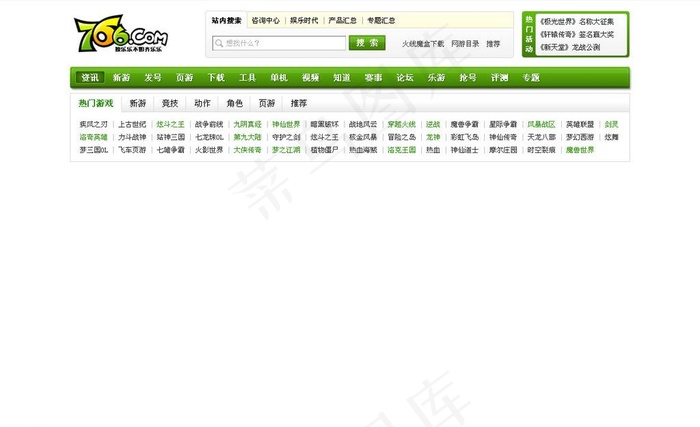Click the 龙神 game link
Image resolution: width=700 pixels, height=427 pixels.
[x=433, y=137]
